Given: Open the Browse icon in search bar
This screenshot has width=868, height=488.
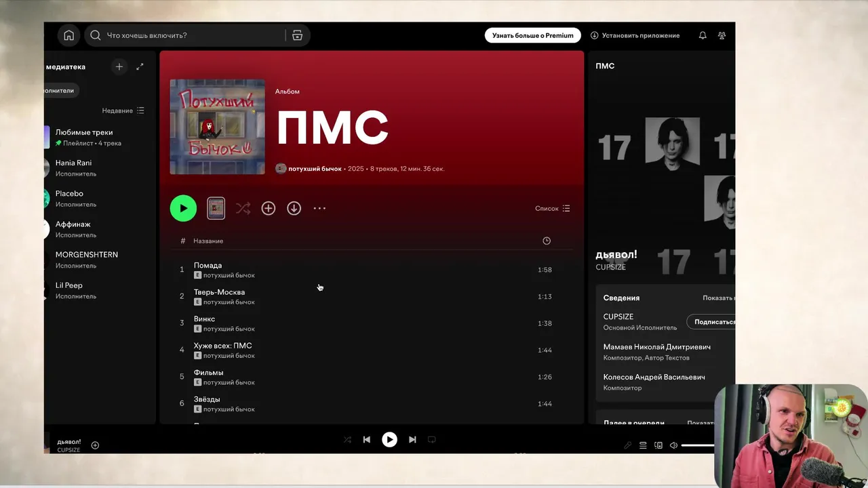Looking at the screenshot, I should (297, 35).
